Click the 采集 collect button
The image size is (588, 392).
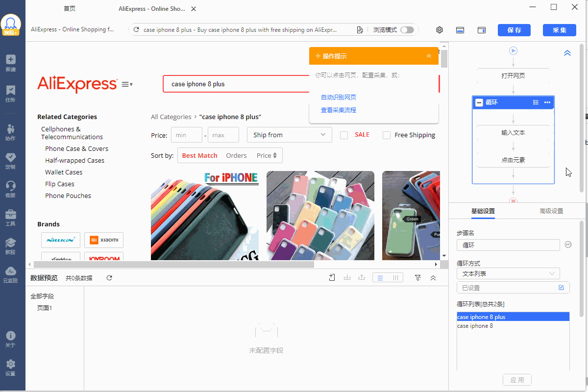(560, 30)
